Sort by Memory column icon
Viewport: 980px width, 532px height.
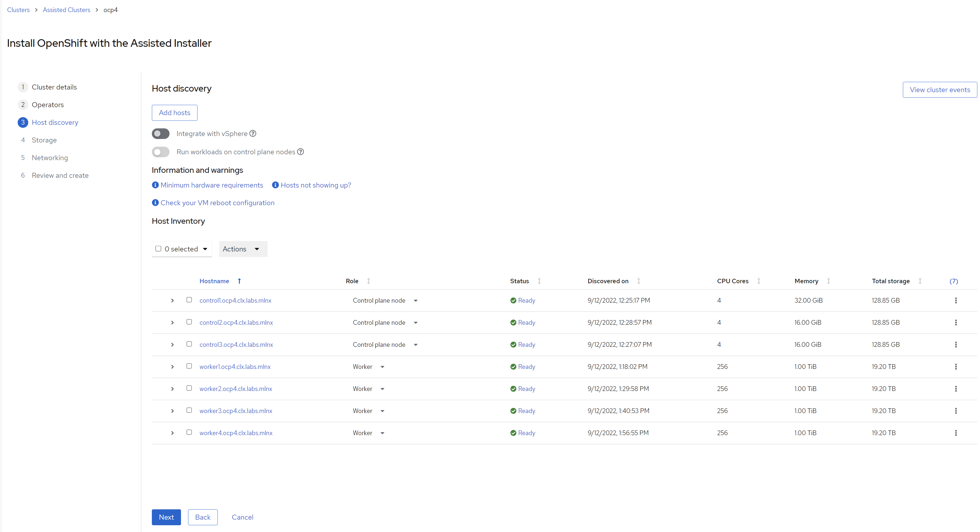828,281
